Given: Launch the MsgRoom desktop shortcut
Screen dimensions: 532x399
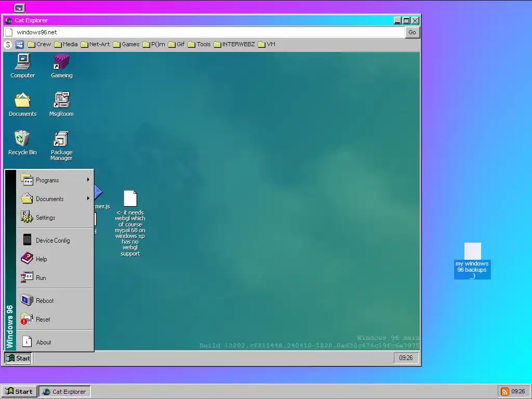Looking at the screenshot, I should (61, 104).
